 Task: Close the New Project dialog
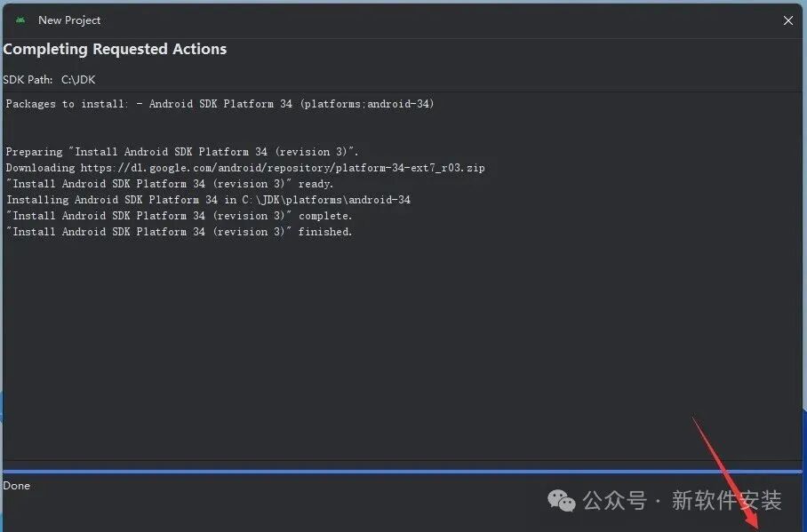click(x=788, y=20)
